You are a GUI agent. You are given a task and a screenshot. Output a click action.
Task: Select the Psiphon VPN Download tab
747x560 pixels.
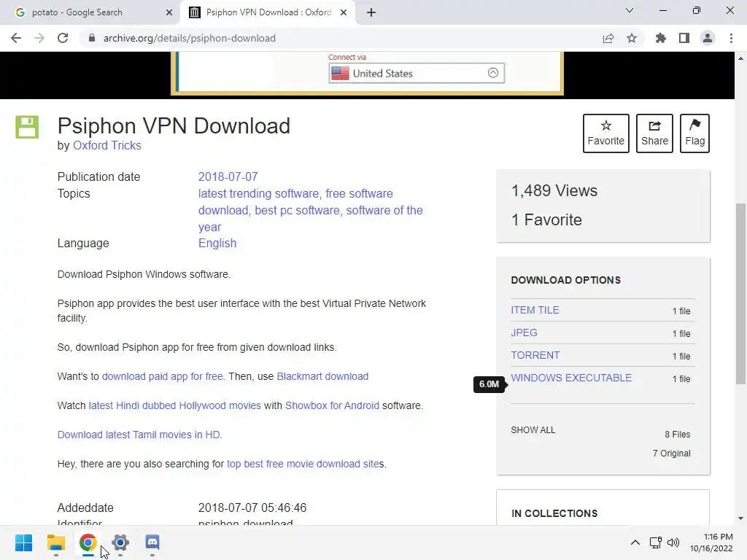coord(268,12)
